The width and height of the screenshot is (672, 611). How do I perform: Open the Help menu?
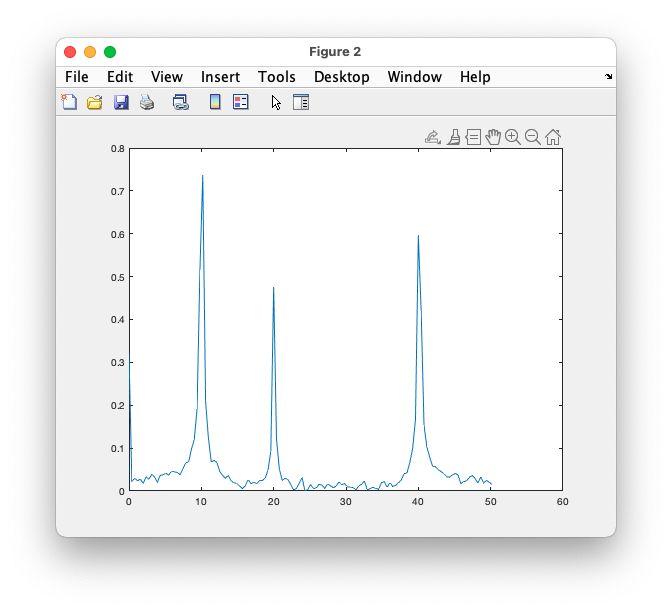click(475, 77)
